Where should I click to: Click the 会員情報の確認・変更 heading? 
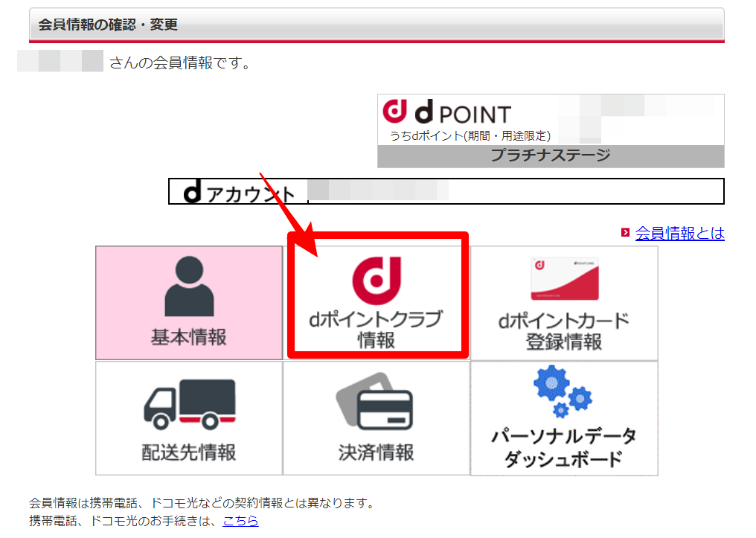pos(108,25)
